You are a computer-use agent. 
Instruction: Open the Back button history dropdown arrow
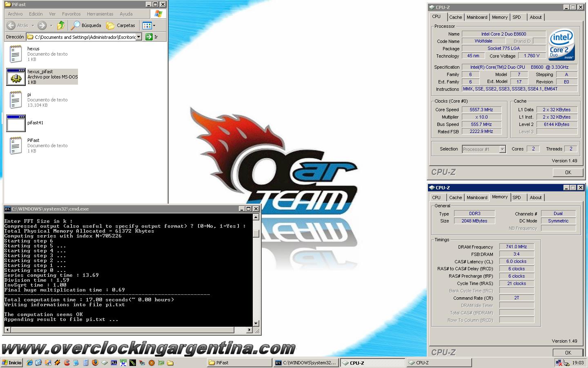click(x=33, y=25)
